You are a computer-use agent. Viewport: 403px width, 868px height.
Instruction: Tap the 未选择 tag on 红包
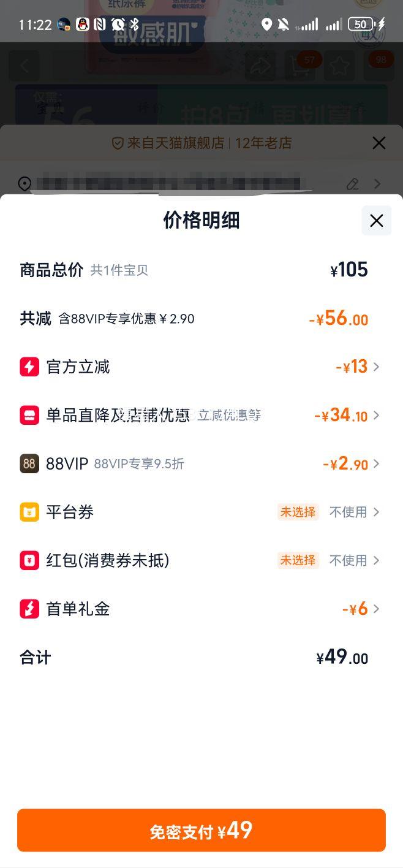click(298, 560)
